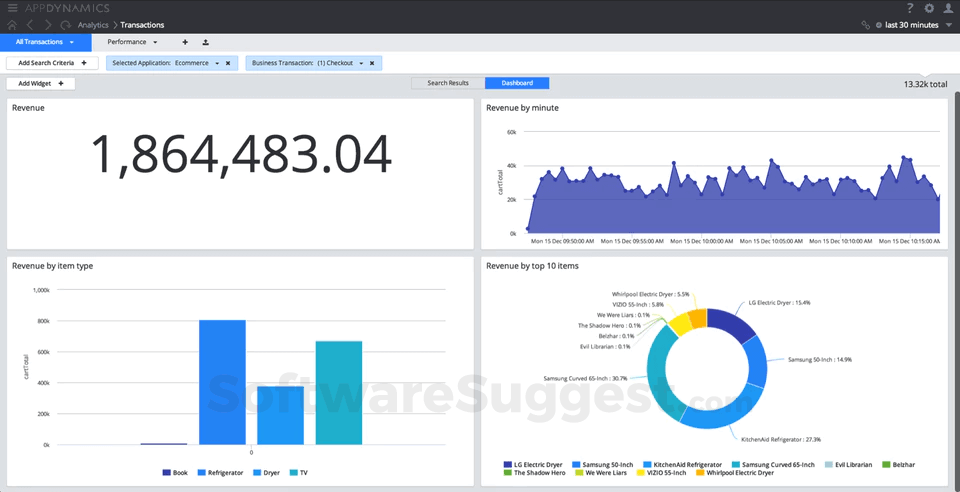Toggle VIZIO 55-Inch legend entry

pyautogui.click(x=661, y=473)
